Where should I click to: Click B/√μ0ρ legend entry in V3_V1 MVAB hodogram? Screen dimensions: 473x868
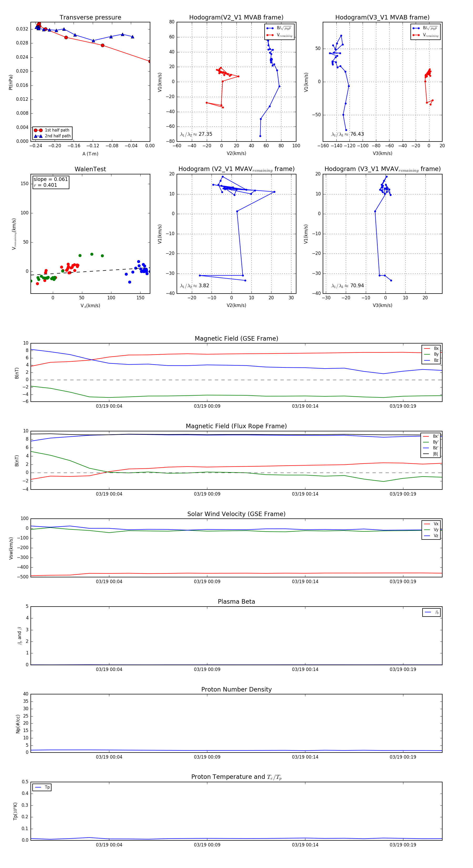tap(425, 28)
